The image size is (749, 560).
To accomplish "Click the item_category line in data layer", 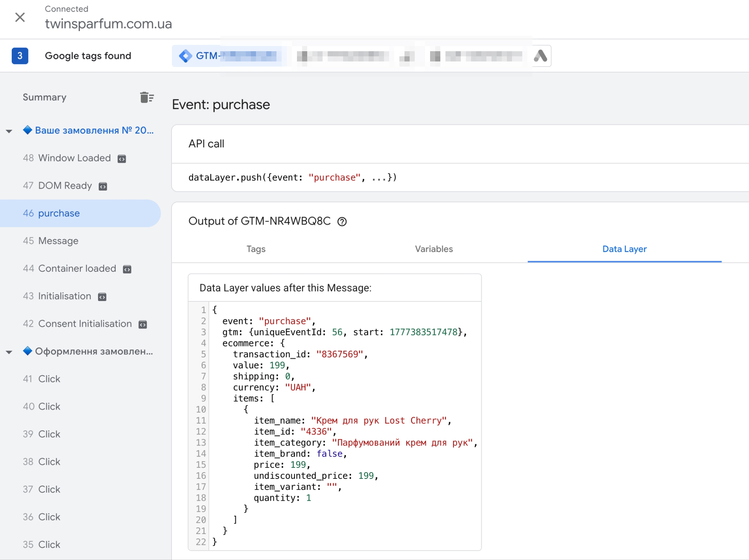I will click(x=366, y=443).
